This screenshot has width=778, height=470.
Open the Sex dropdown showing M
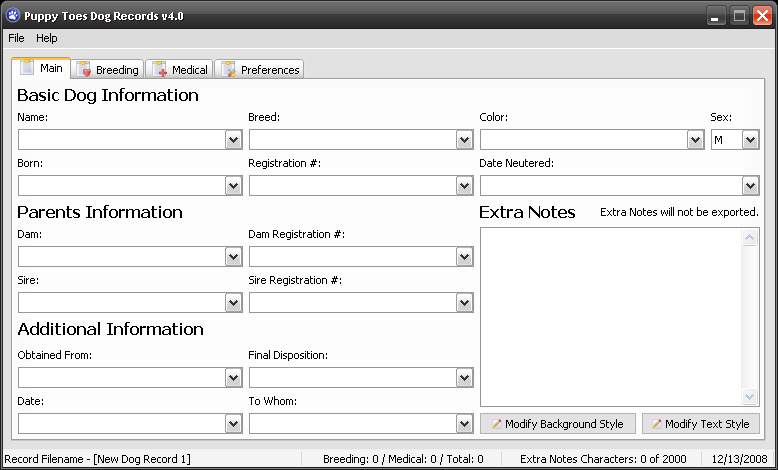point(751,140)
